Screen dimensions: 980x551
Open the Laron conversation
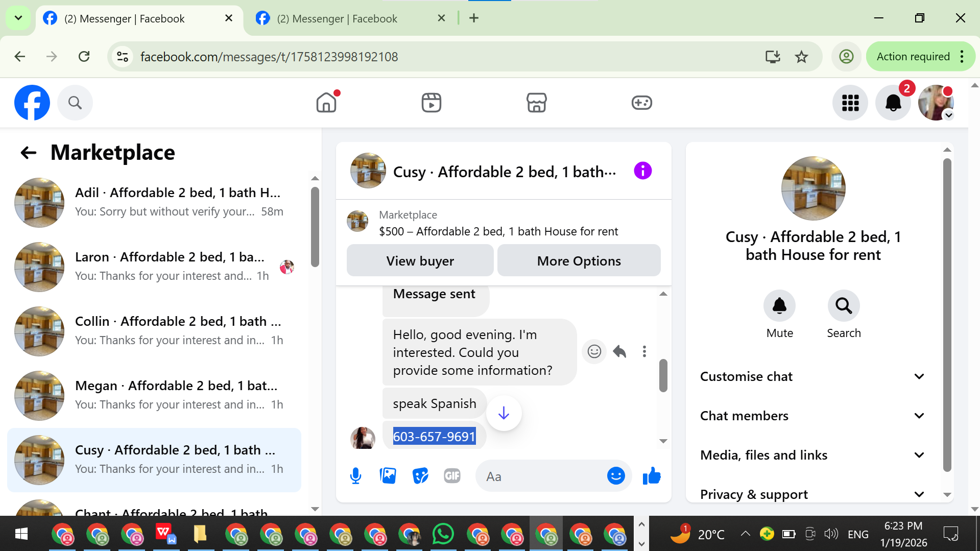(154, 267)
